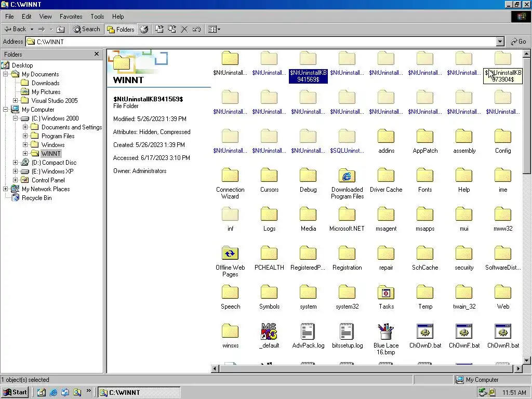Screen dimensions: 532x399
Task: Click the horizontal scrollbar right arrow
Action: pyautogui.click(x=518, y=368)
